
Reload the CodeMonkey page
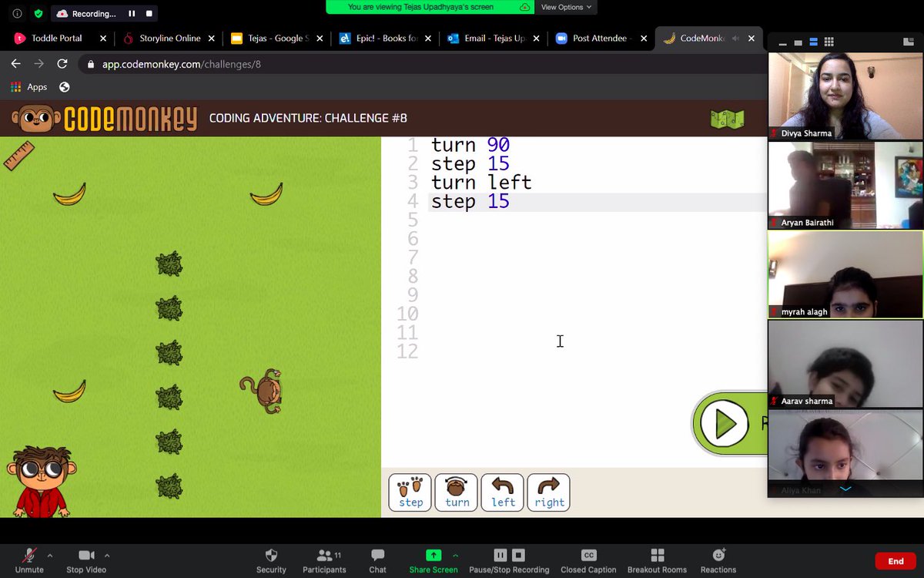click(62, 64)
